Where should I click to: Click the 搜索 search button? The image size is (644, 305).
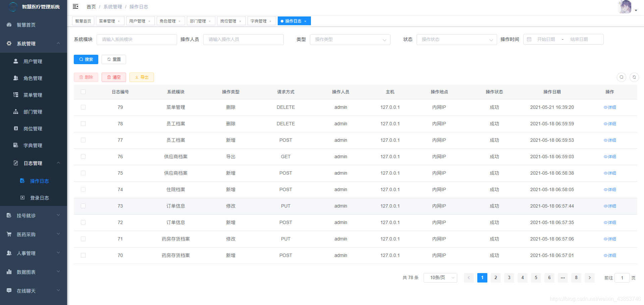[x=86, y=59]
